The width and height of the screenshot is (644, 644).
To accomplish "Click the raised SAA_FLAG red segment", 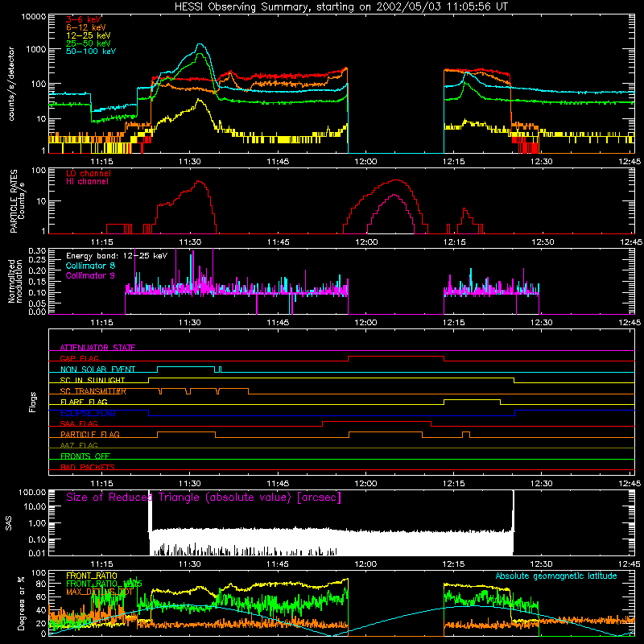I will 377,421.
